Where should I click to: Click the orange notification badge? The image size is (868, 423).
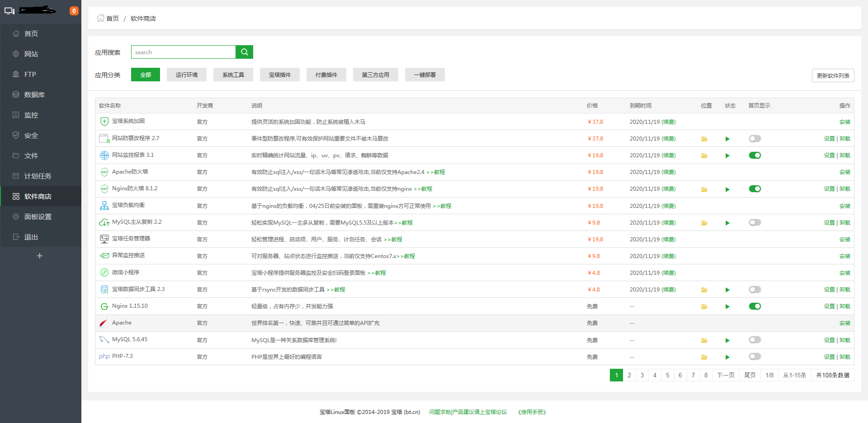pyautogui.click(x=74, y=11)
